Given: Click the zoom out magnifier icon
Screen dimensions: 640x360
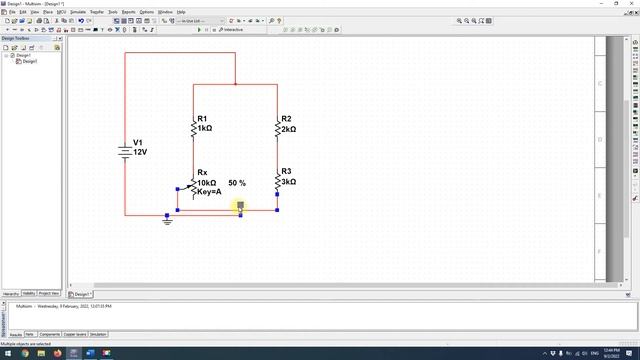Looking at the screenshot, I should 467,21.
